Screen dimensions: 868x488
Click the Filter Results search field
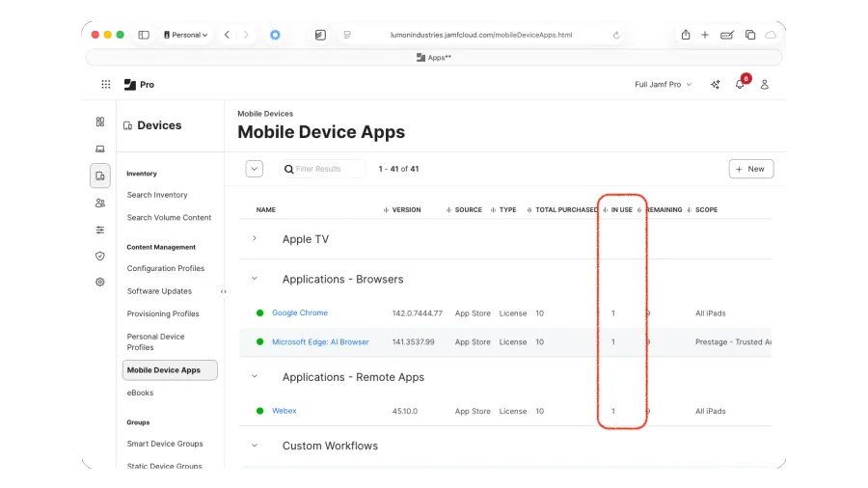(x=323, y=169)
